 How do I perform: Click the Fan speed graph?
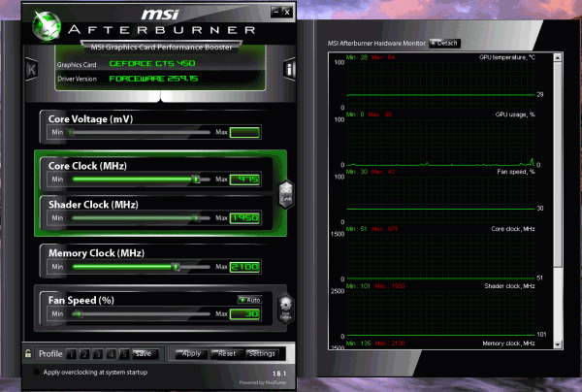(440, 199)
